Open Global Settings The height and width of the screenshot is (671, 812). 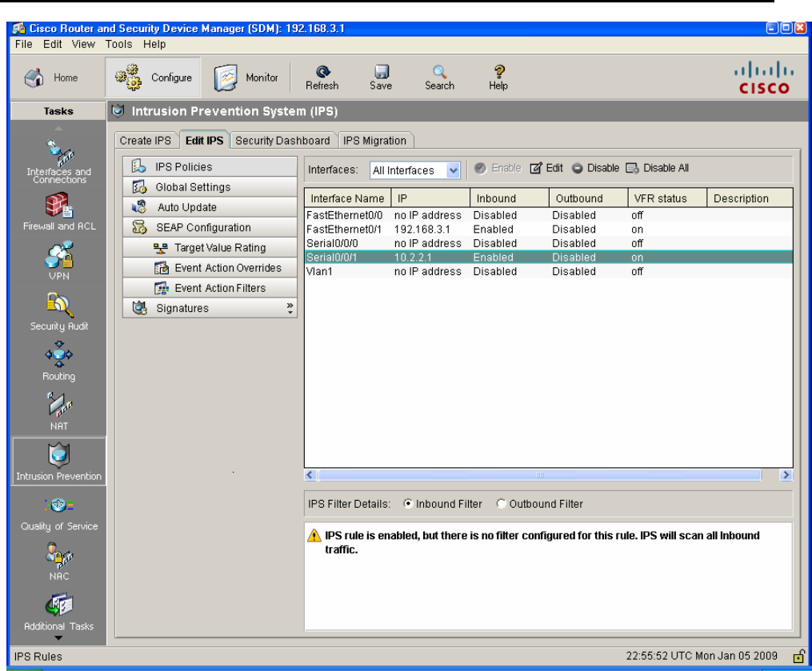coord(210,187)
